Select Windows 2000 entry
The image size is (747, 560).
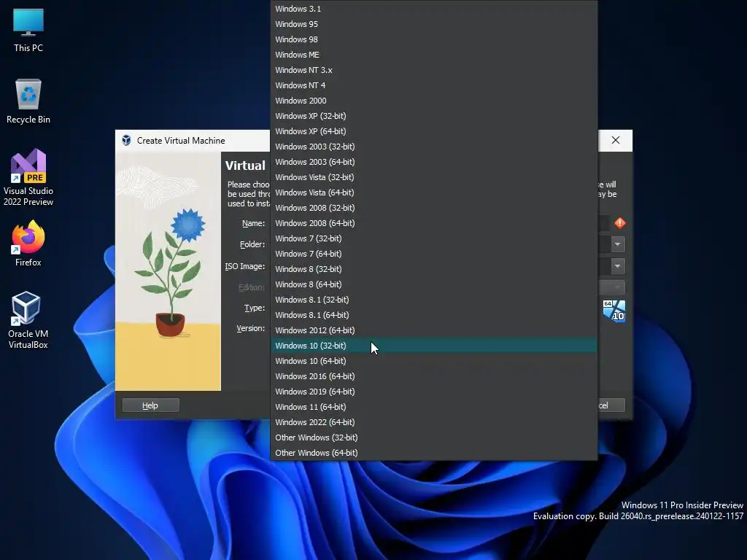point(434,101)
